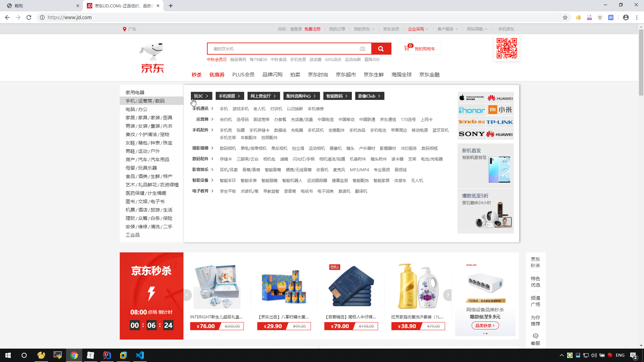Click 我的订单 link
The width and height of the screenshot is (644, 362).
[x=337, y=29]
